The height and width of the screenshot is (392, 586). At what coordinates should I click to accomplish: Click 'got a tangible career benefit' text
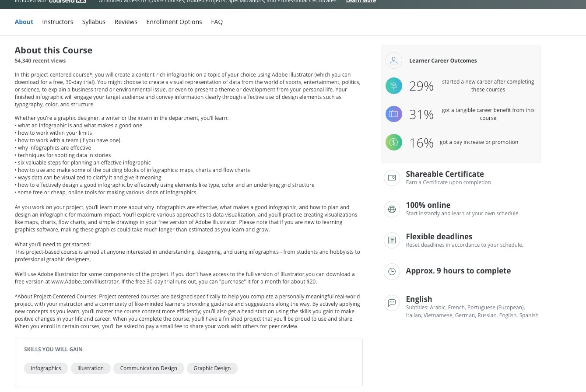pyautogui.click(x=488, y=114)
